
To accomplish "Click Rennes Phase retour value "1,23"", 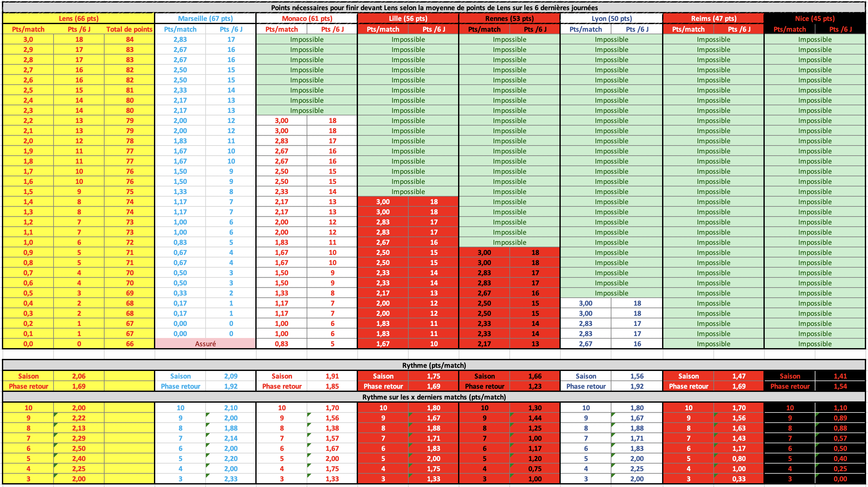I will (535, 386).
